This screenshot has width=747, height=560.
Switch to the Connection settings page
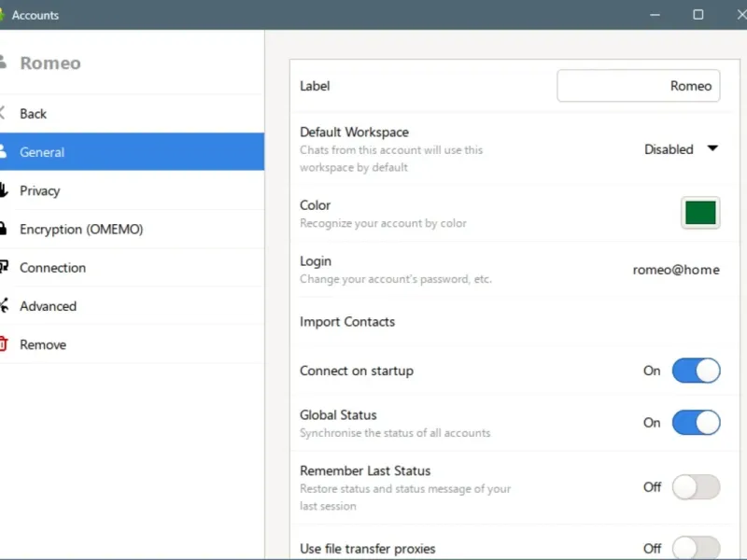(x=53, y=268)
